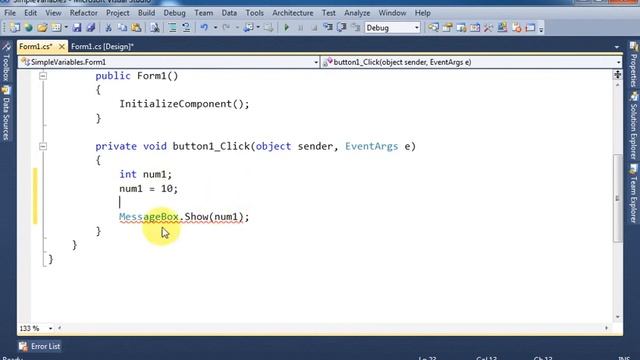Image resolution: width=640 pixels, height=360 pixels.
Task: Open the Project menu
Action: click(x=118, y=13)
